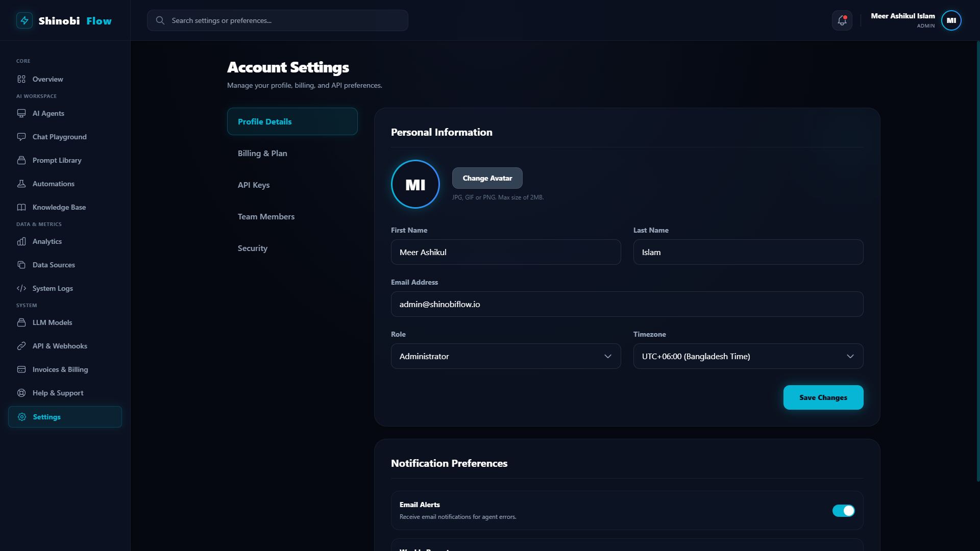
Task: Click the API & Webhooks link icon
Action: pos(21,346)
